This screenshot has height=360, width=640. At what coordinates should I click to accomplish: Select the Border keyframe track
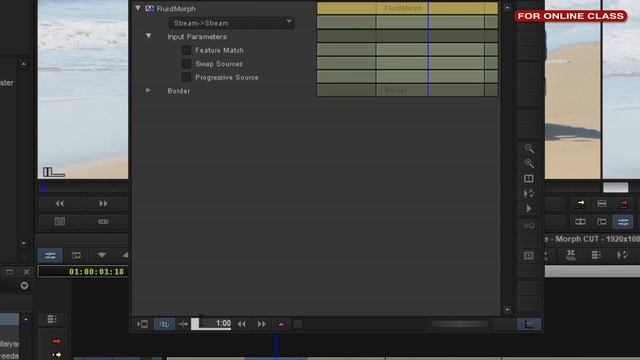(407, 90)
